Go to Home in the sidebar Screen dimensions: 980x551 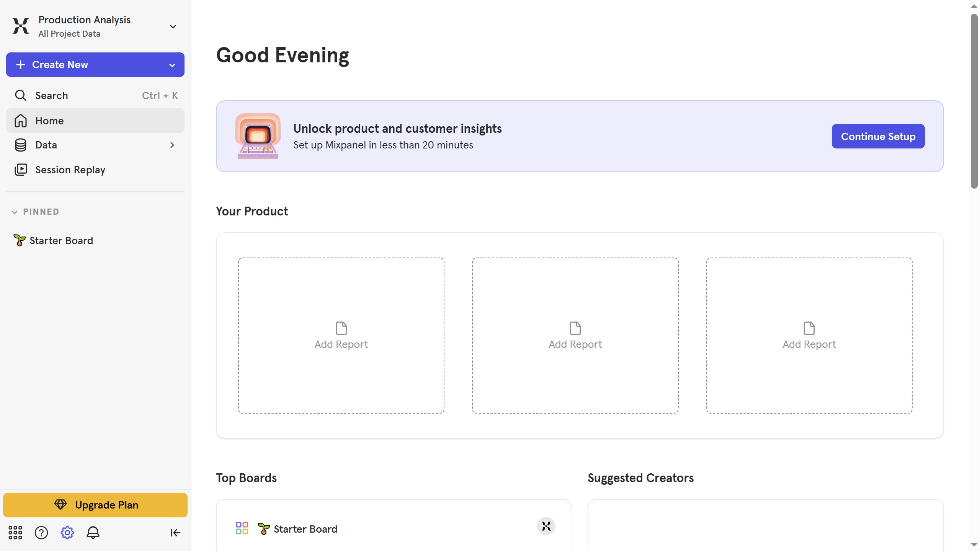tap(95, 121)
